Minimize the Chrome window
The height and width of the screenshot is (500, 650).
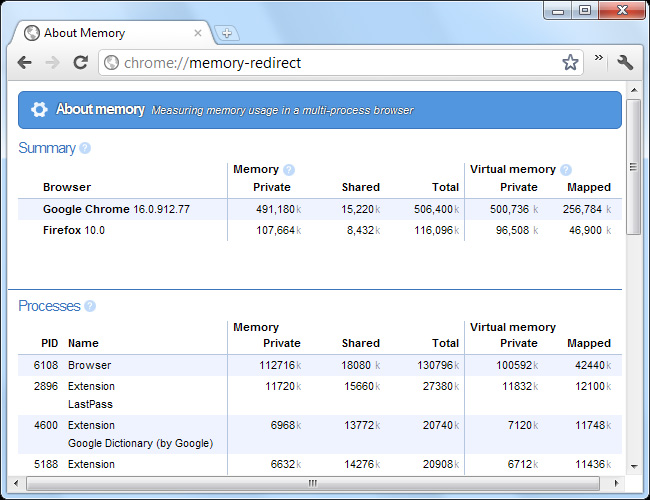pyautogui.click(x=558, y=10)
